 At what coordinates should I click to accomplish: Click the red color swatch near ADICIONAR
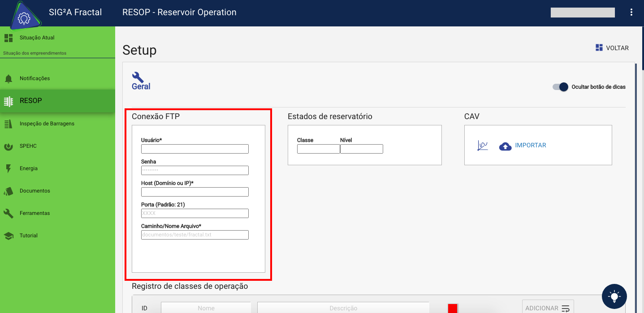[452, 308]
